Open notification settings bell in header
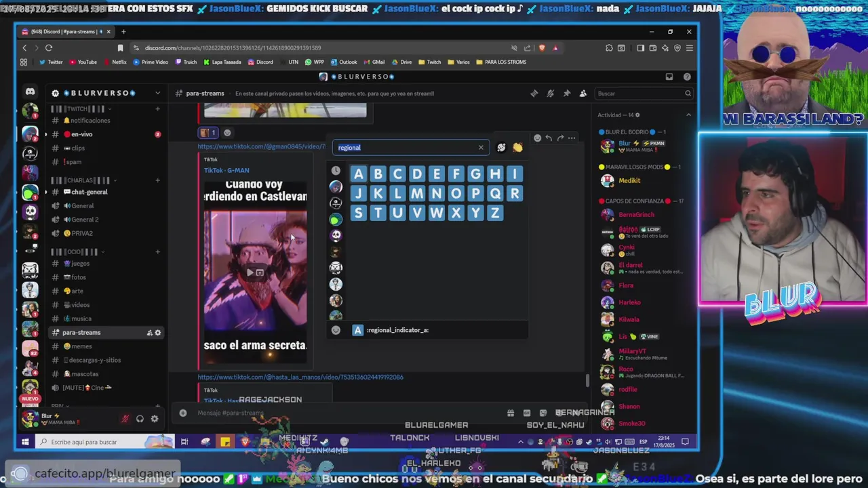 click(x=551, y=94)
